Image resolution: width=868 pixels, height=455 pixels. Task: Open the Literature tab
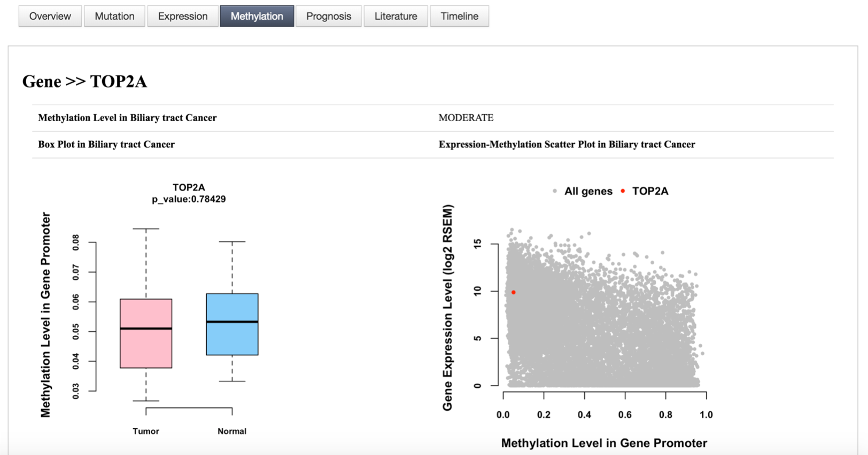396,16
